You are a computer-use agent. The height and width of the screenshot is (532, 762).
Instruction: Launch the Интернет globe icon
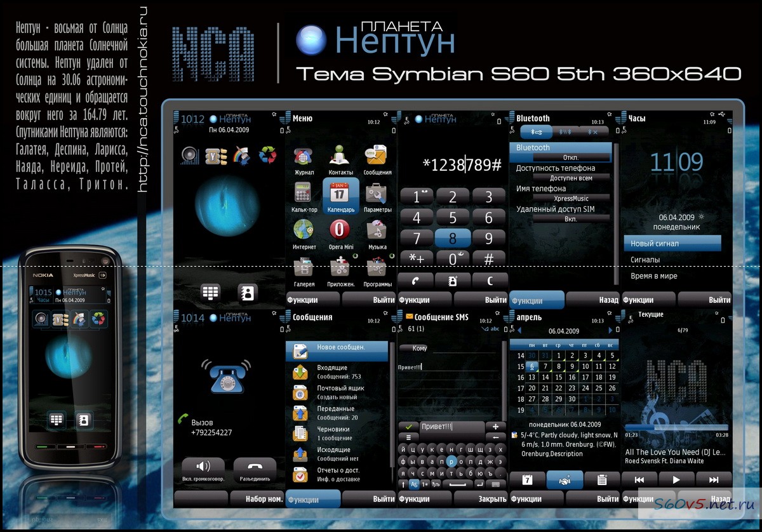click(304, 229)
